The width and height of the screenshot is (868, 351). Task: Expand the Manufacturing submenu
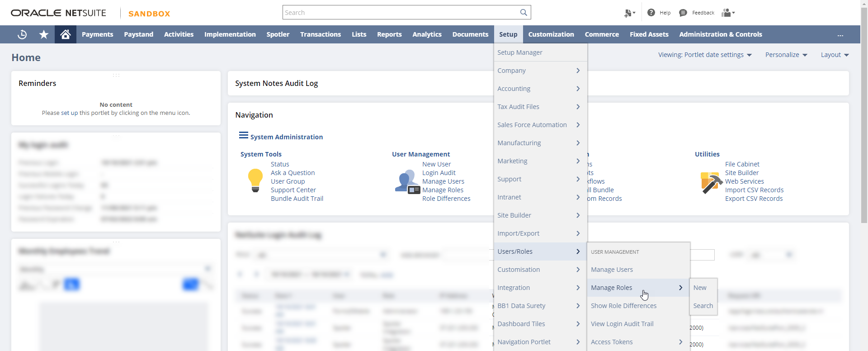pos(541,143)
